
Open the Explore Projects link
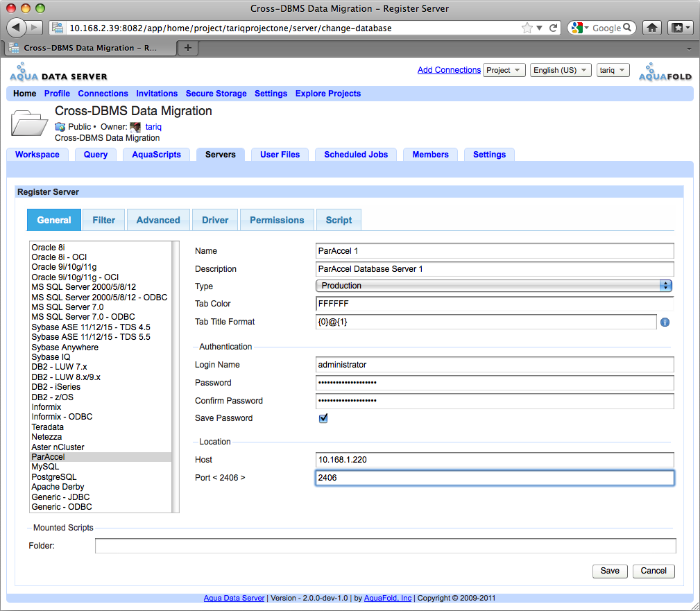point(327,94)
